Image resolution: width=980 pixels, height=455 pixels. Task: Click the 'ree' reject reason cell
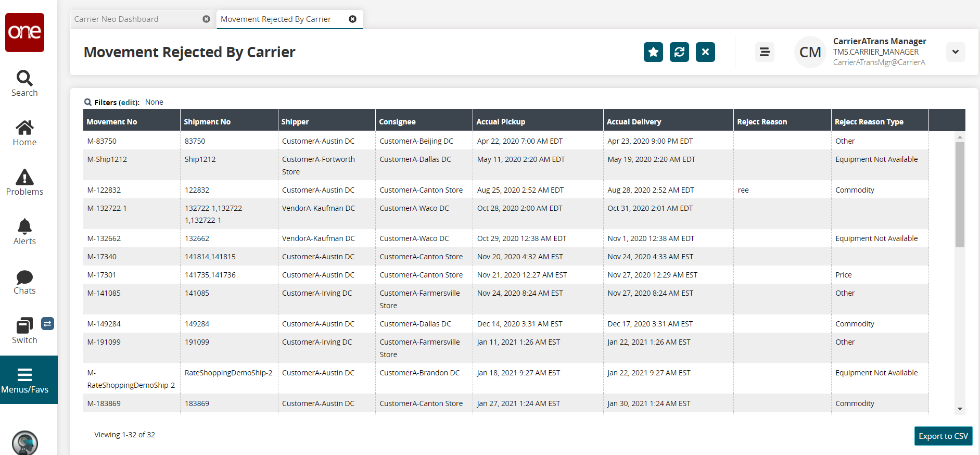782,189
